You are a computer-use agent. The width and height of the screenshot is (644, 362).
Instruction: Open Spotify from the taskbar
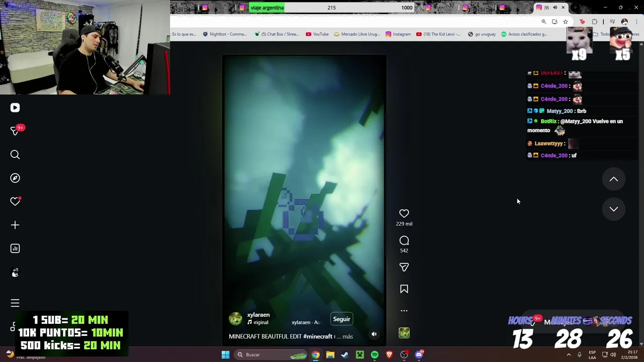click(374, 354)
